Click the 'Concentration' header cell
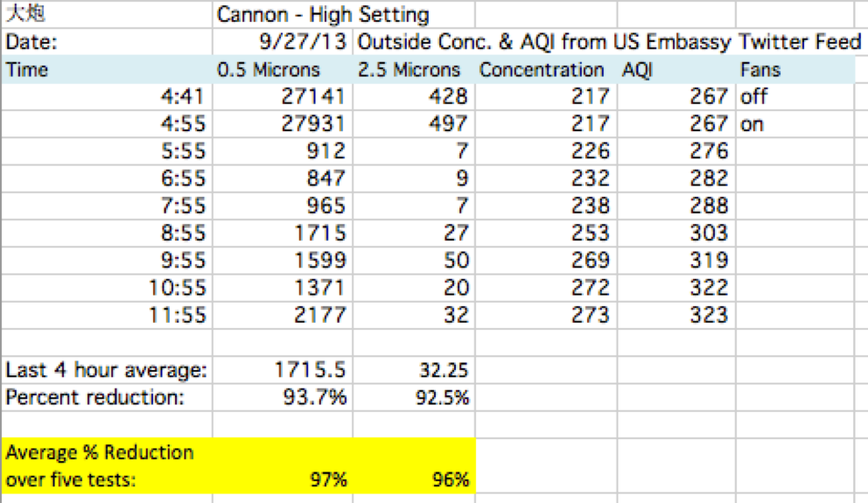 (546, 70)
